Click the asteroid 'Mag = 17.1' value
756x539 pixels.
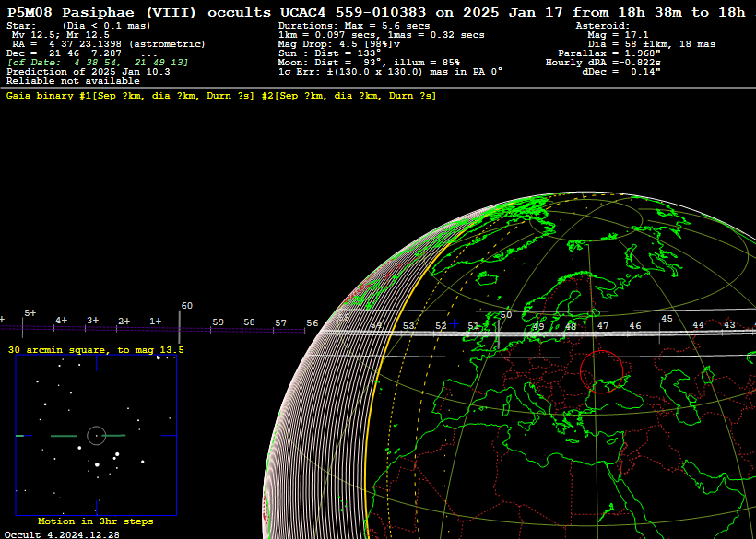[618, 35]
